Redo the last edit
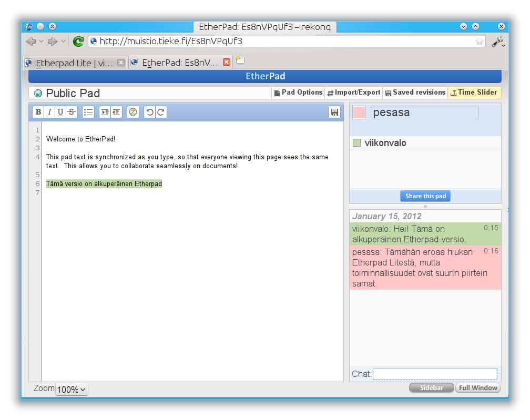 tap(160, 112)
